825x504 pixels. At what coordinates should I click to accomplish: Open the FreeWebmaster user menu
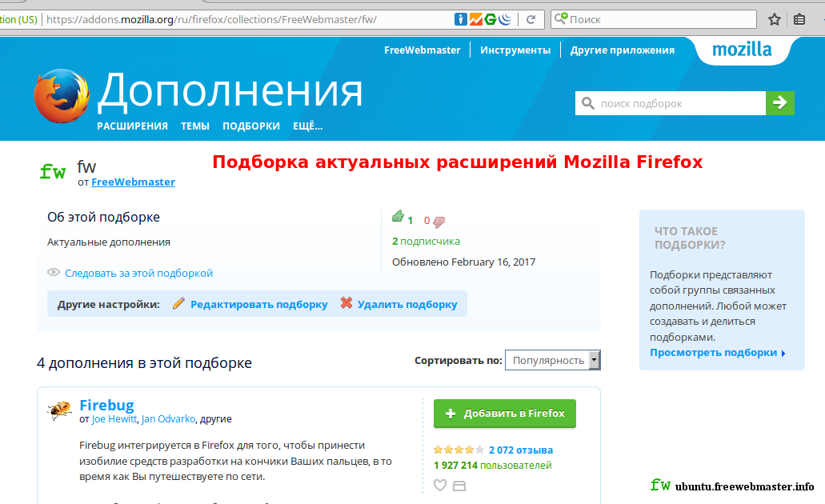pyautogui.click(x=422, y=50)
